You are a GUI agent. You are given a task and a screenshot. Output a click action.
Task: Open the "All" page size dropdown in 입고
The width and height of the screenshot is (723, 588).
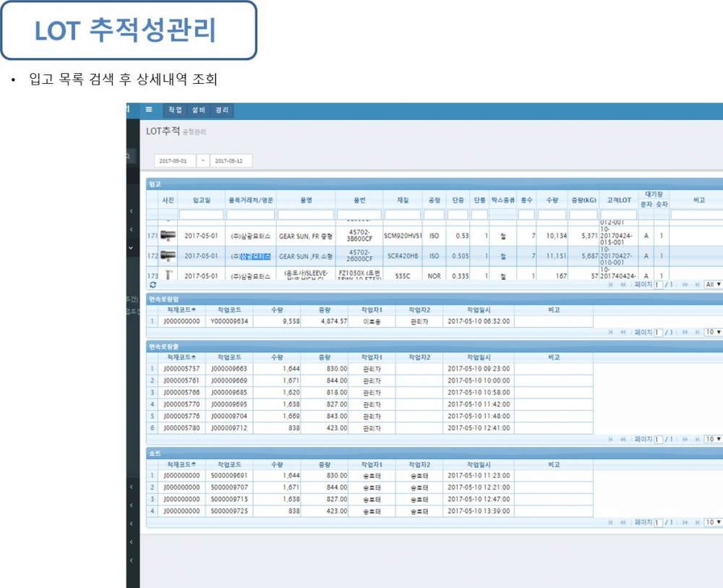[712, 285]
